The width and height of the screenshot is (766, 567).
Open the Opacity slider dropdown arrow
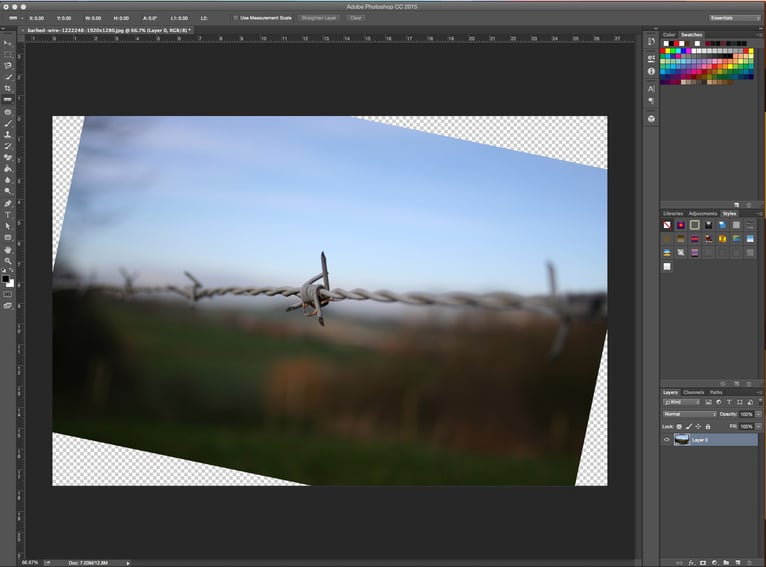click(758, 414)
